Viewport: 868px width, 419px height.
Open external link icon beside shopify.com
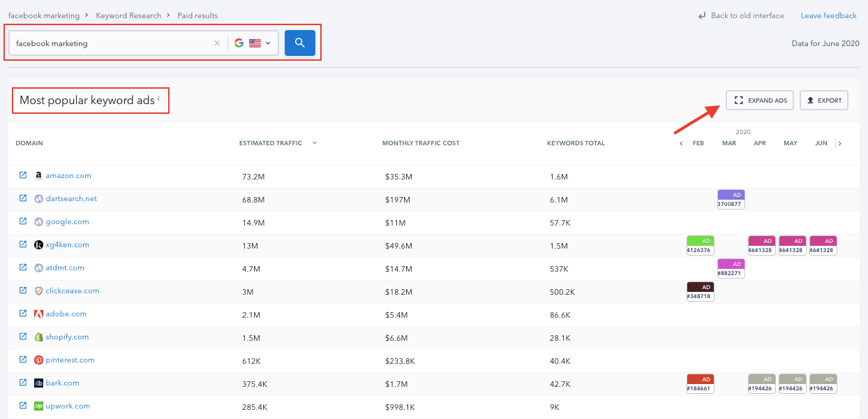tap(23, 337)
